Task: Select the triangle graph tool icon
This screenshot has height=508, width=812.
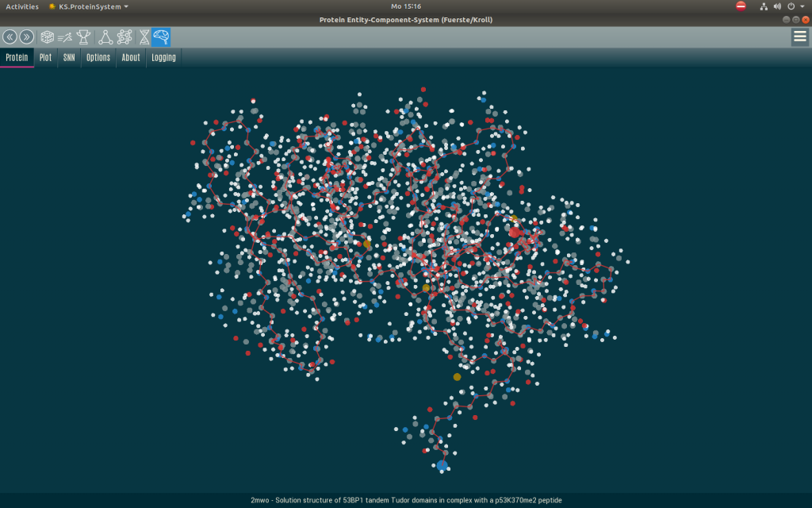Action: coord(105,37)
